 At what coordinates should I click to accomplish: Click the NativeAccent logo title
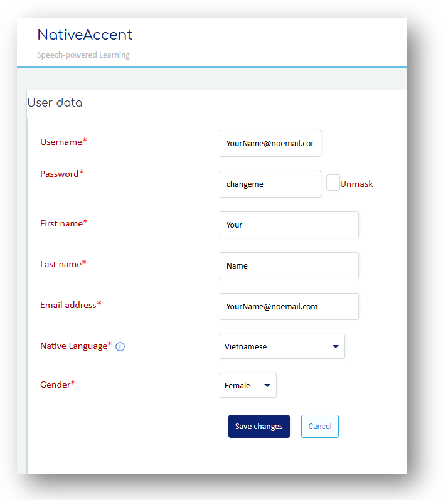click(x=85, y=35)
